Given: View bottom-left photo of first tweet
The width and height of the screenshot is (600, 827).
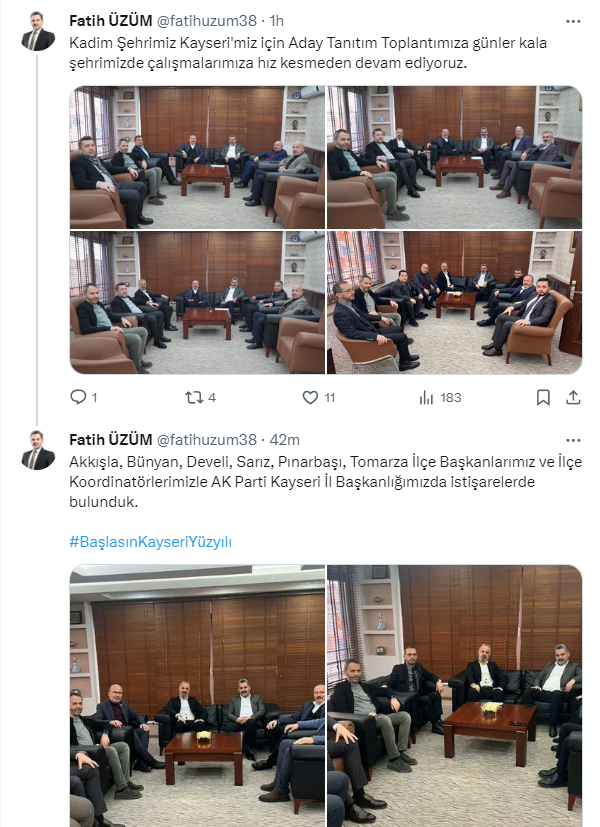Looking at the screenshot, I should point(197,302).
